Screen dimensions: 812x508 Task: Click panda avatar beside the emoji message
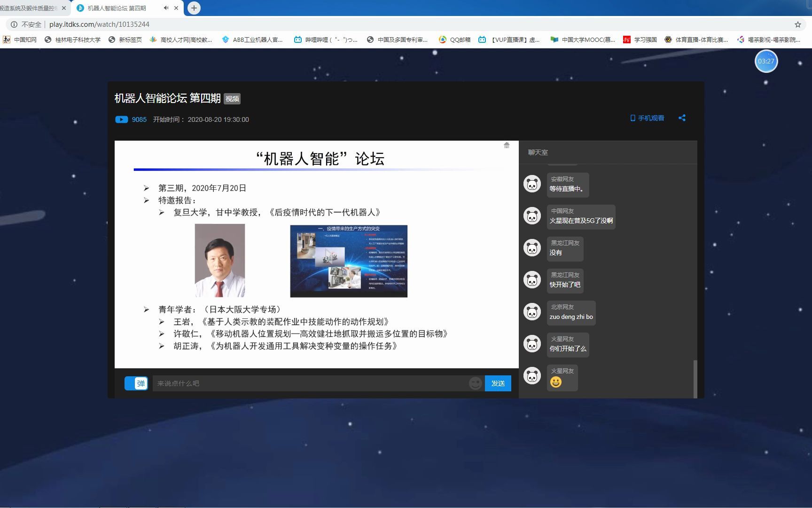pos(532,376)
